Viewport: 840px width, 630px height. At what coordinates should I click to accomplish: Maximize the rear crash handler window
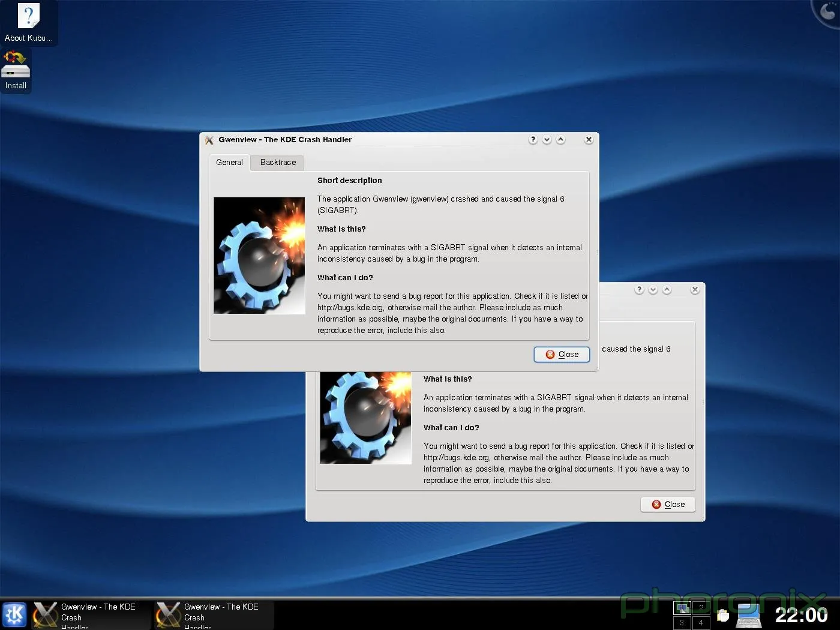[667, 290]
